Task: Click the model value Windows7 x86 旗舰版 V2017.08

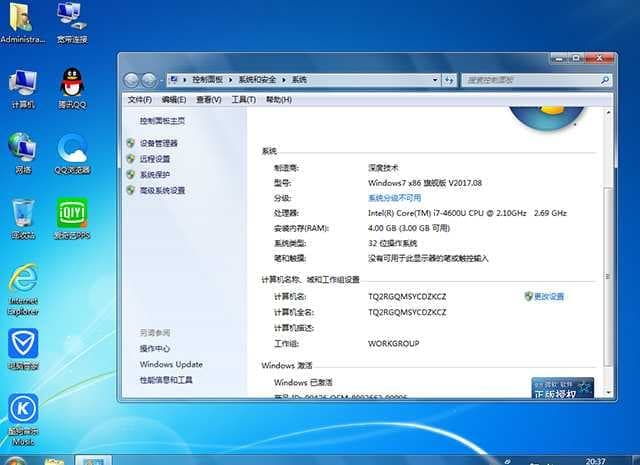Action: [x=425, y=183]
